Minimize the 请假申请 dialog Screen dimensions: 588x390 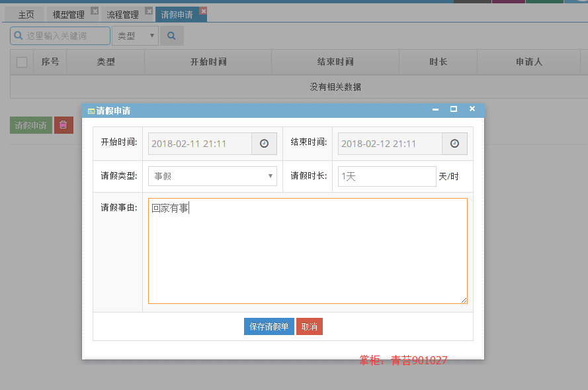click(x=435, y=109)
